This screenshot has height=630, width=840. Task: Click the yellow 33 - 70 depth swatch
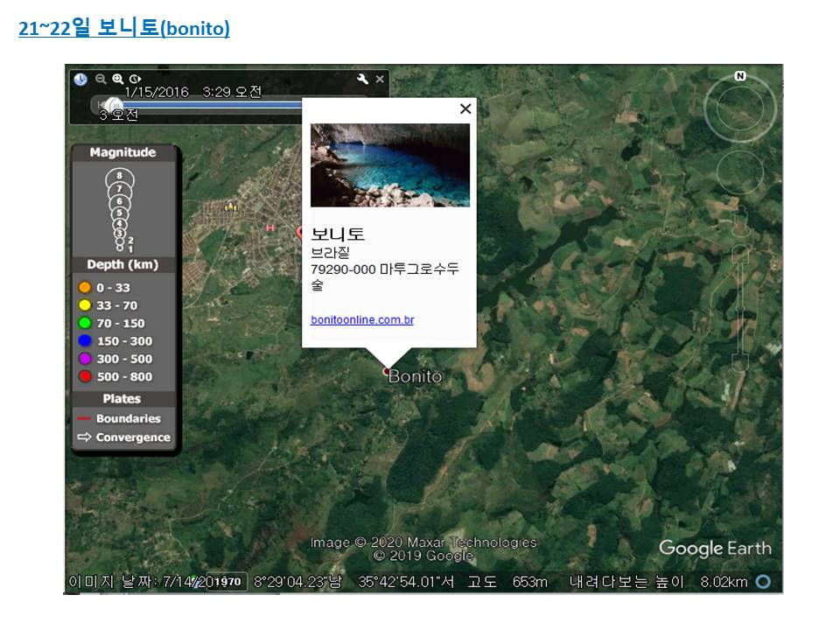(85, 305)
